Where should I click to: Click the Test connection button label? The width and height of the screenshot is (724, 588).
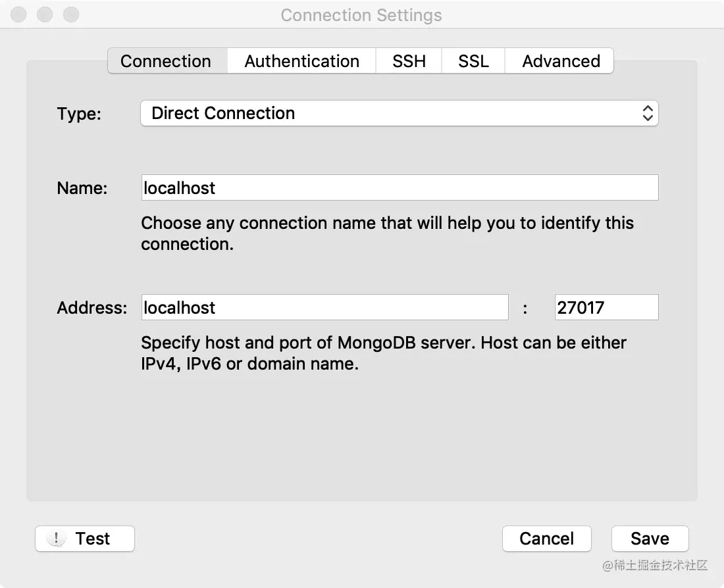(93, 539)
